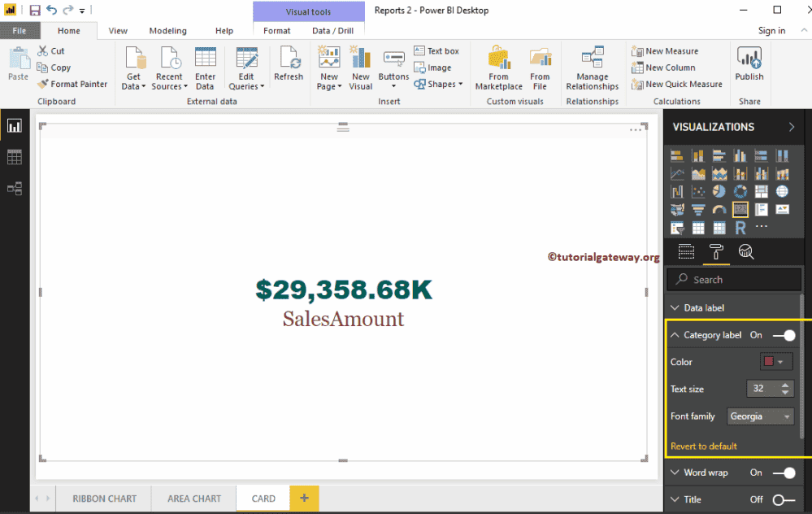
Task: Enable the Title toggle
Action: click(x=784, y=499)
